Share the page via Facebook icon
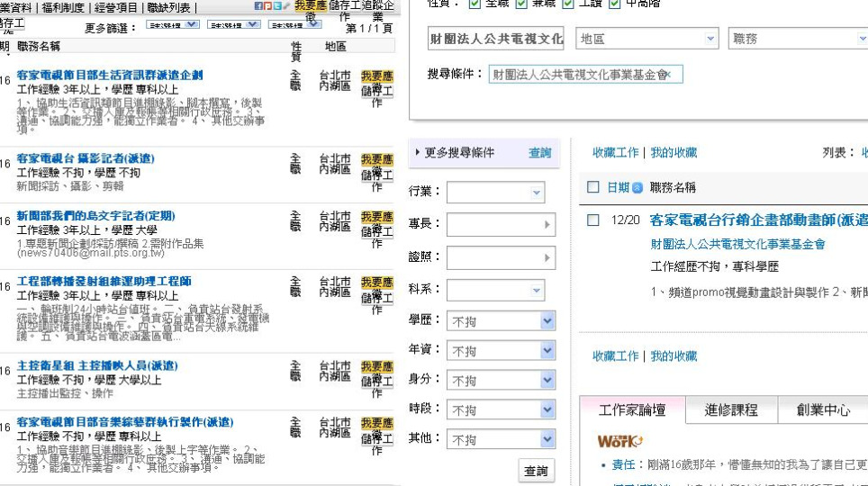The image size is (868, 486). 258,6
